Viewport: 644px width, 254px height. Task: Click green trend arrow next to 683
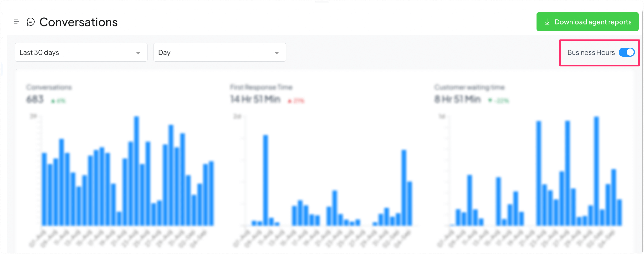[53, 101]
